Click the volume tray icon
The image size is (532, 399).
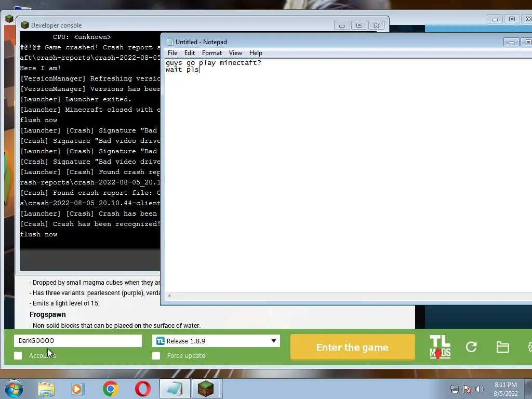point(480,389)
